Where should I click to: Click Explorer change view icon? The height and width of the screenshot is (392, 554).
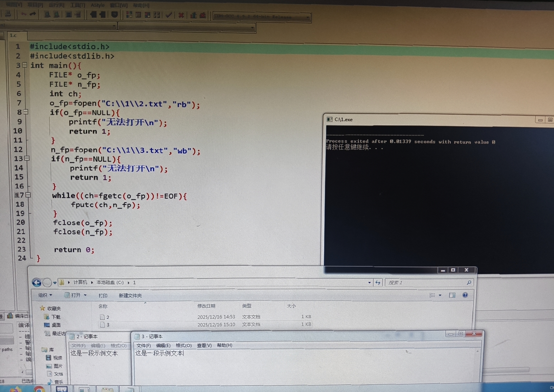[432, 295]
